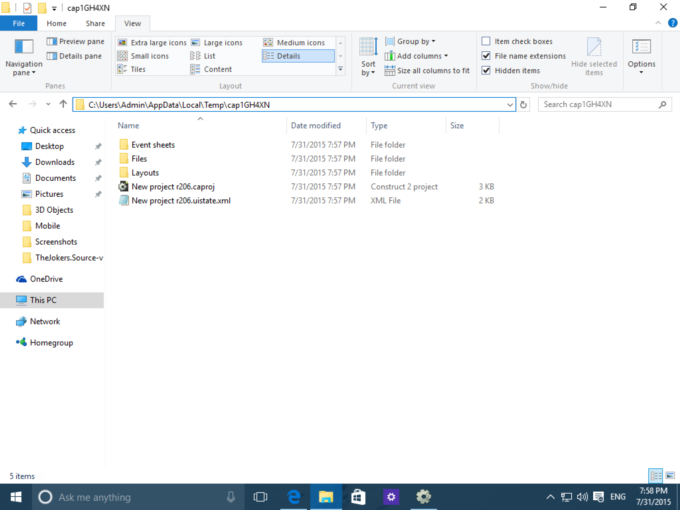Screen dimensions: 680x510
Task: Open the Store from taskbar
Action: coord(358,497)
